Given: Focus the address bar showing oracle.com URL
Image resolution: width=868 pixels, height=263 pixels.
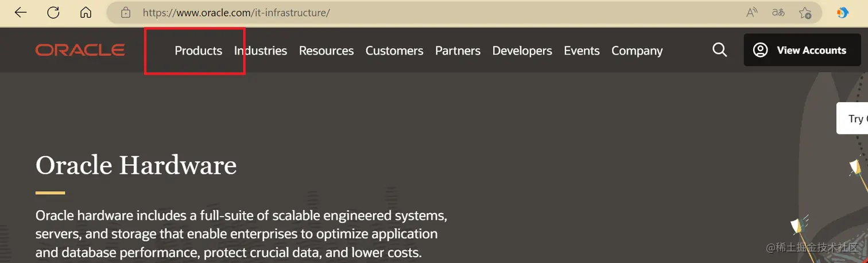Looking at the screenshot, I should (402, 13).
